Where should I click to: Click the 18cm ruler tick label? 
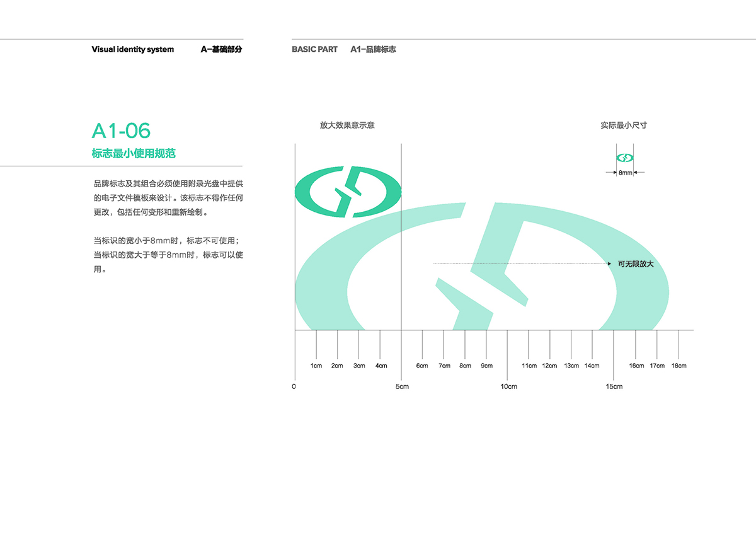click(x=679, y=366)
